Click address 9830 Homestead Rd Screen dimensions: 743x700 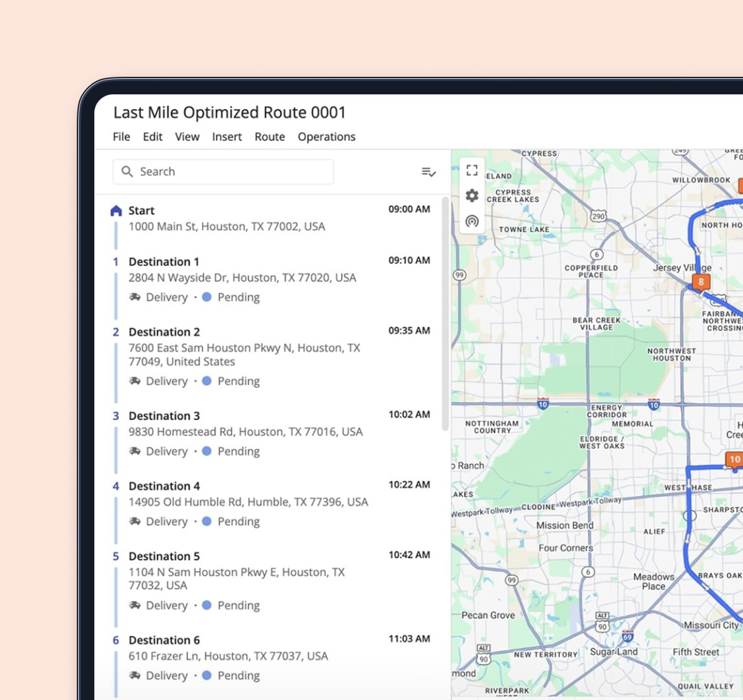pyautogui.click(x=246, y=432)
